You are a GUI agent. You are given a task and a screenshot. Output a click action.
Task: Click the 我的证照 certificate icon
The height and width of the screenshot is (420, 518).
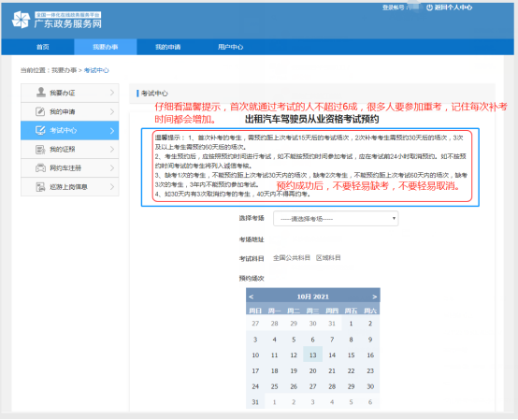[x=40, y=150]
